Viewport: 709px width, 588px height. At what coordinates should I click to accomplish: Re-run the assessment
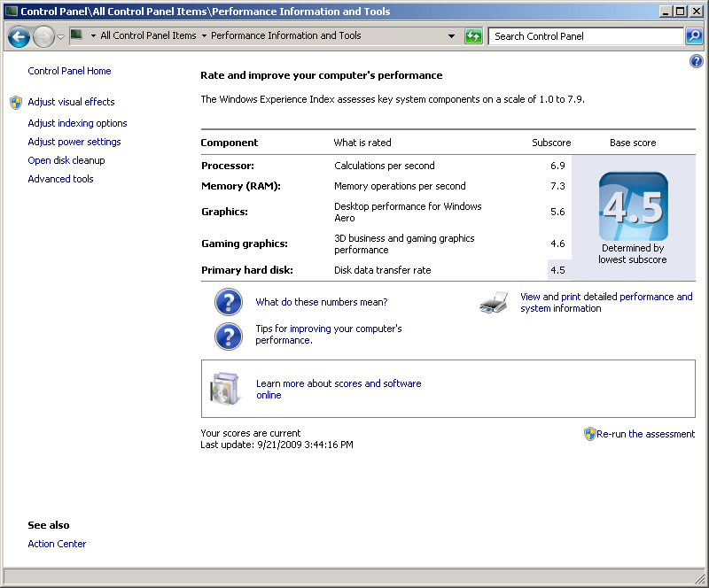pos(645,434)
